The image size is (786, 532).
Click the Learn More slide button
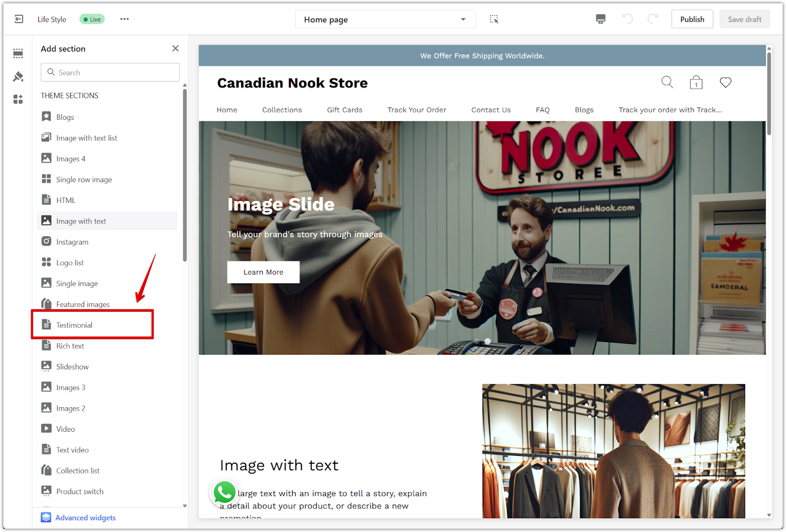pos(263,272)
